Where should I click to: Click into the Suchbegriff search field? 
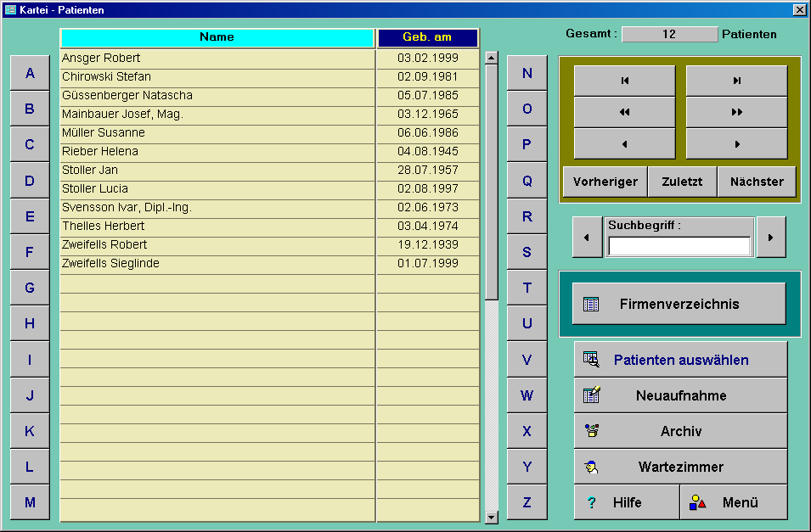click(679, 246)
